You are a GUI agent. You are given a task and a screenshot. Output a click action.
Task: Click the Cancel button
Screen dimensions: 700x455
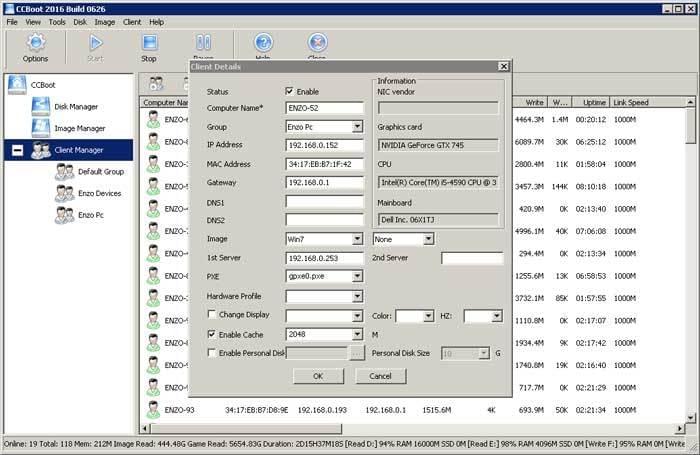[x=380, y=376]
